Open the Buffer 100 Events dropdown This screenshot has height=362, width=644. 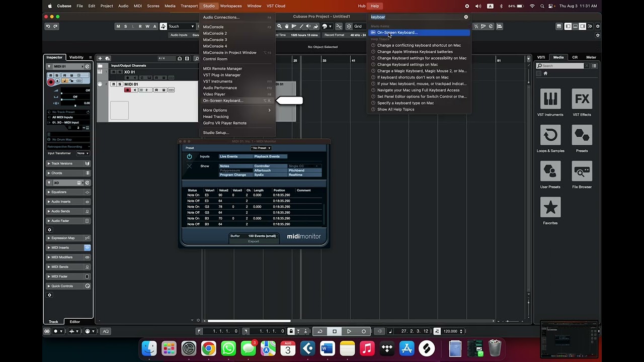point(262,236)
